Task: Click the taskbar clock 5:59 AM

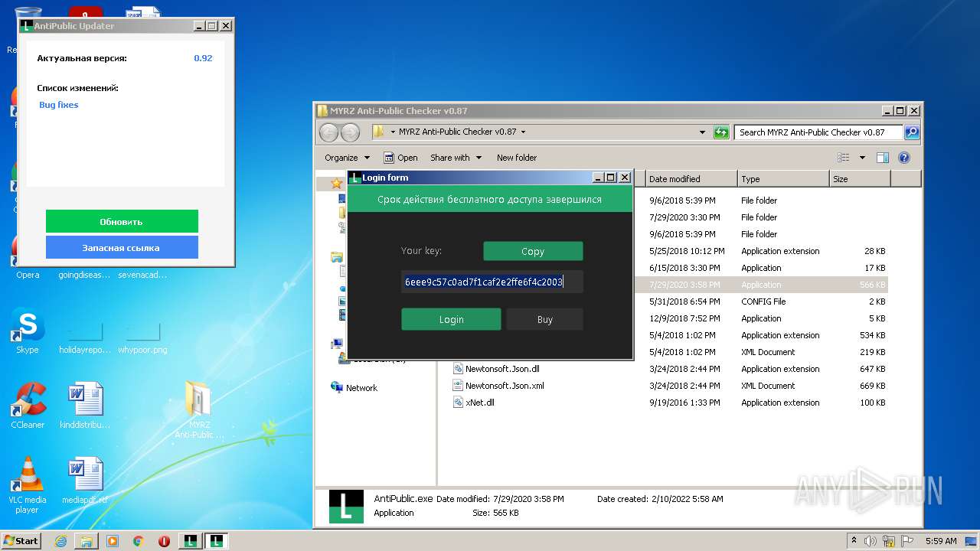Action: tap(941, 541)
